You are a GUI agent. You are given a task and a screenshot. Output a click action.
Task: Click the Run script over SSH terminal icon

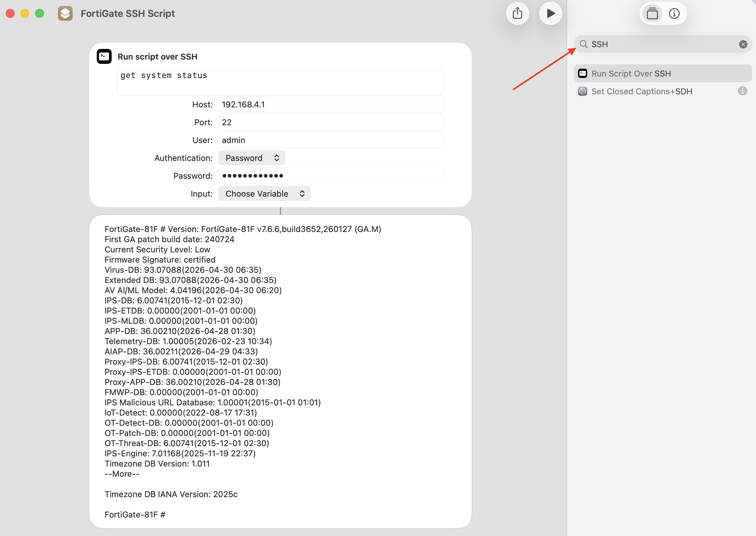104,56
